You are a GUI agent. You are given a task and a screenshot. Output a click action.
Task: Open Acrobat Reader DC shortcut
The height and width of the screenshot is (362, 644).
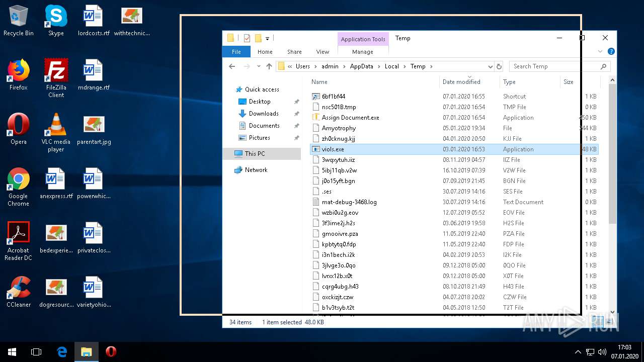click(19, 241)
